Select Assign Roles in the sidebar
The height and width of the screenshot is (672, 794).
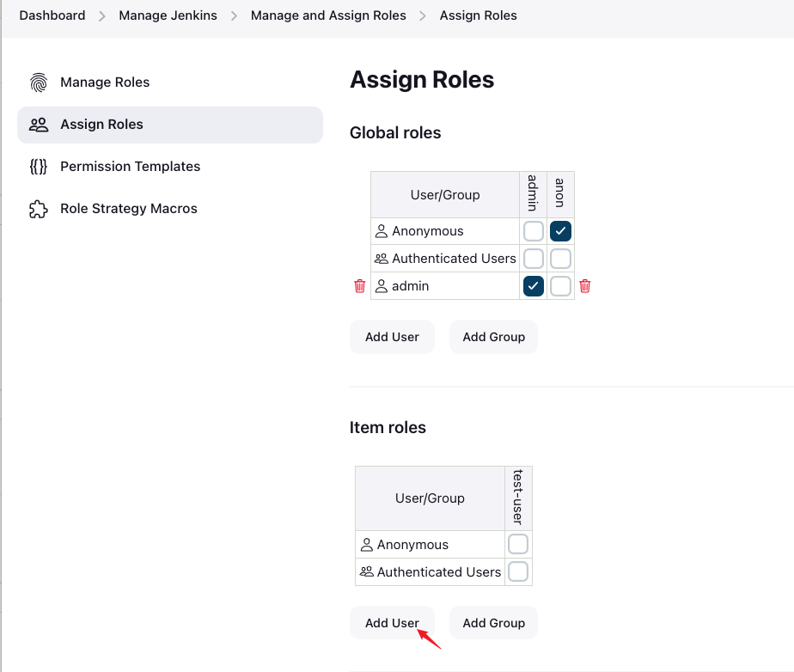click(170, 125)
